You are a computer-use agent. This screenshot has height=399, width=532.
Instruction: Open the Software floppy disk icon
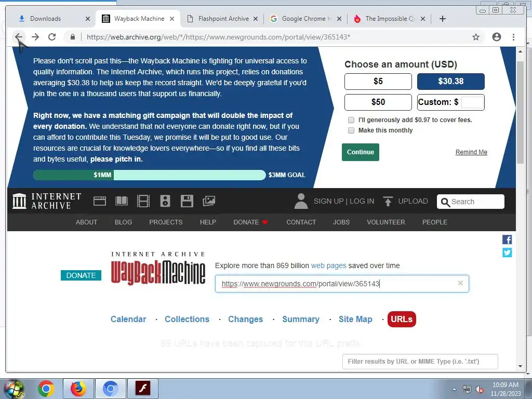click(x=187, y=201)
